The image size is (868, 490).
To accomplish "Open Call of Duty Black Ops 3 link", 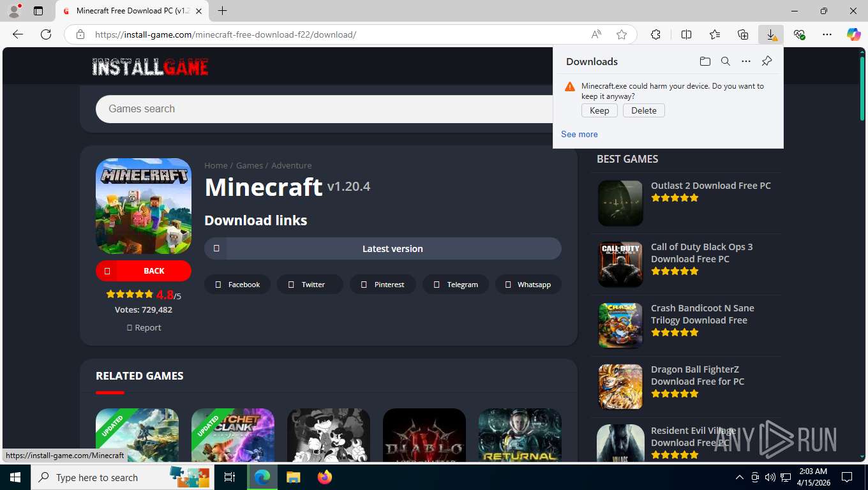I will 701,253.
